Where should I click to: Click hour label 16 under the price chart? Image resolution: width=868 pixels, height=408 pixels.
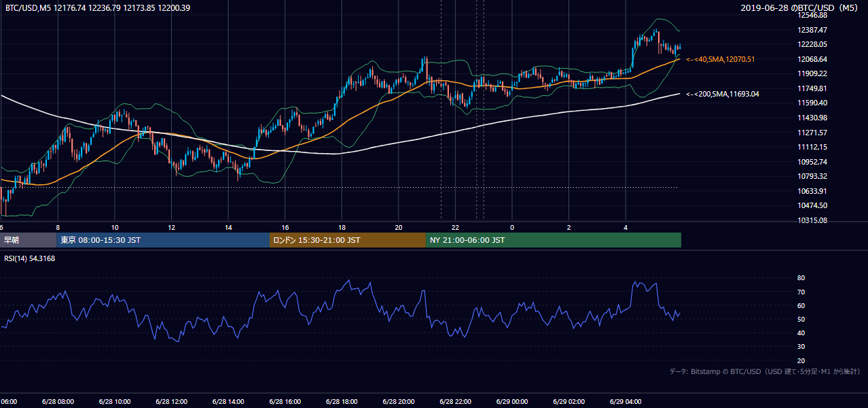click(285, 228)
